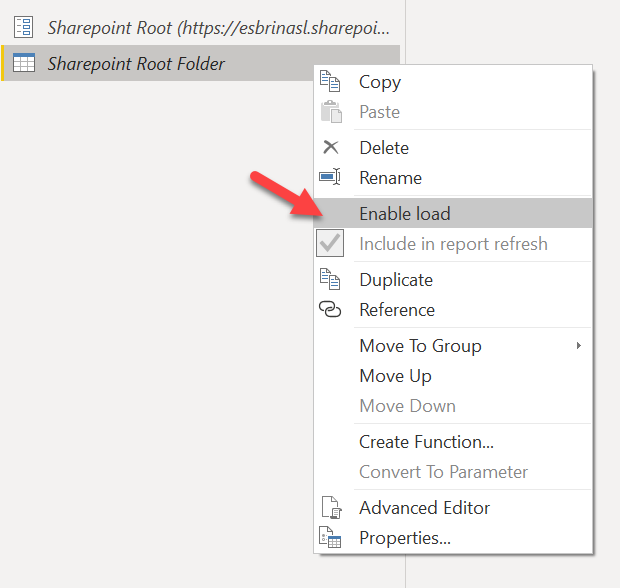
Task: Click the Sharepoint Root query list icon
Action: point(25,28)
